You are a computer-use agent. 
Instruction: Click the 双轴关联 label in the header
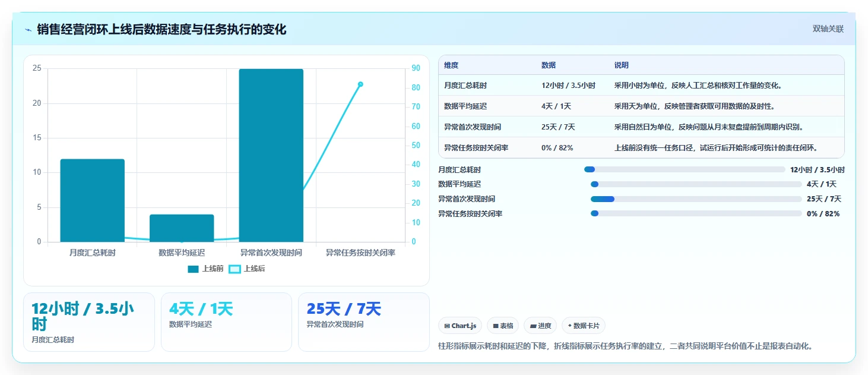(x=828, y=29)
